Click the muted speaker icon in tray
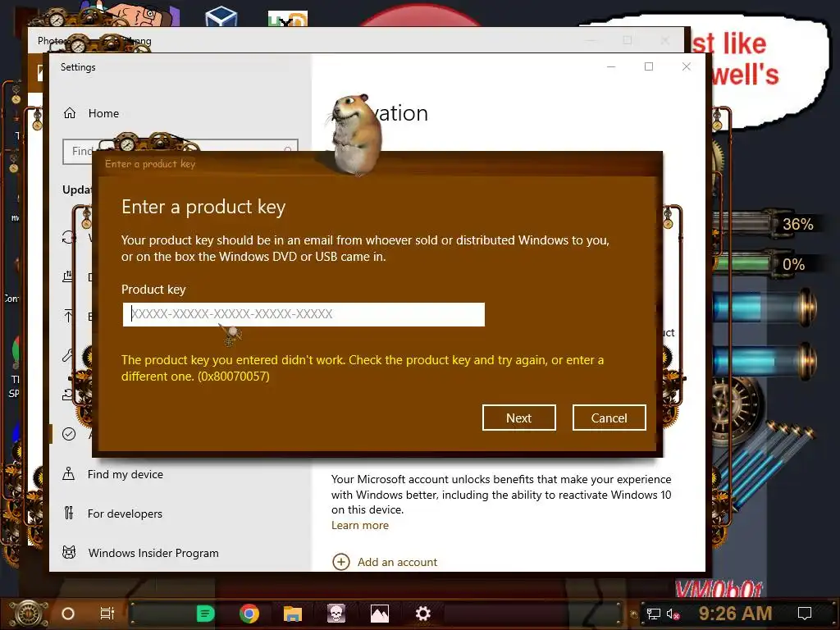The width and height of the screenshot is (840, 630). (x=673, y=614)
